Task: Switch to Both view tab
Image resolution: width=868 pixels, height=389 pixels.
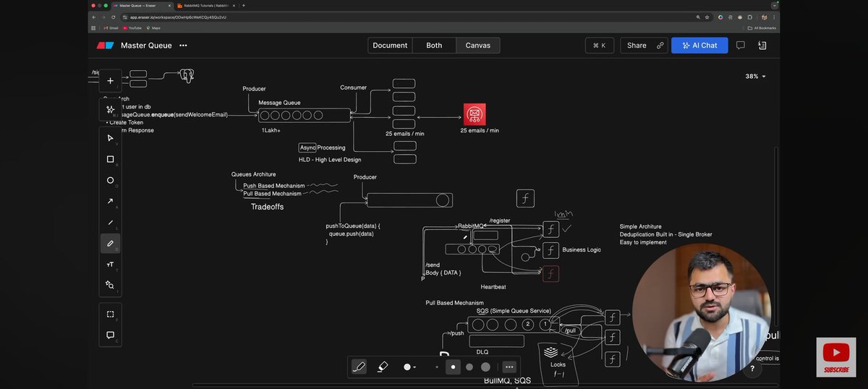Action: (x=434, y=45)
